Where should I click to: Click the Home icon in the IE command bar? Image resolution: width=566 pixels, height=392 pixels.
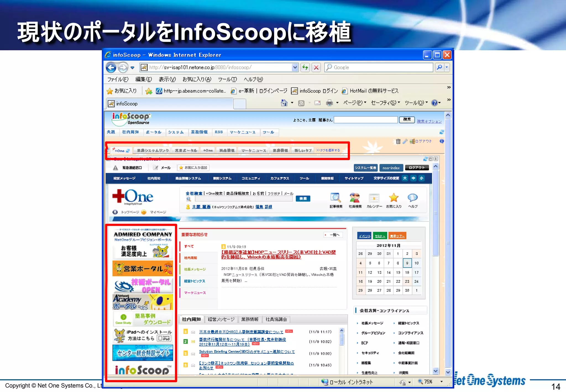pos(284,103)
